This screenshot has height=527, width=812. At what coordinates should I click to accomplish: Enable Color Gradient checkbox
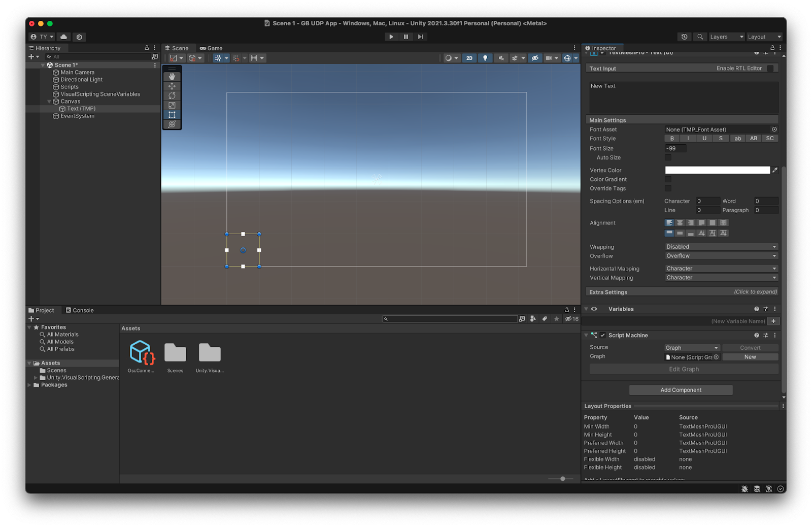[x=668, y=179]
